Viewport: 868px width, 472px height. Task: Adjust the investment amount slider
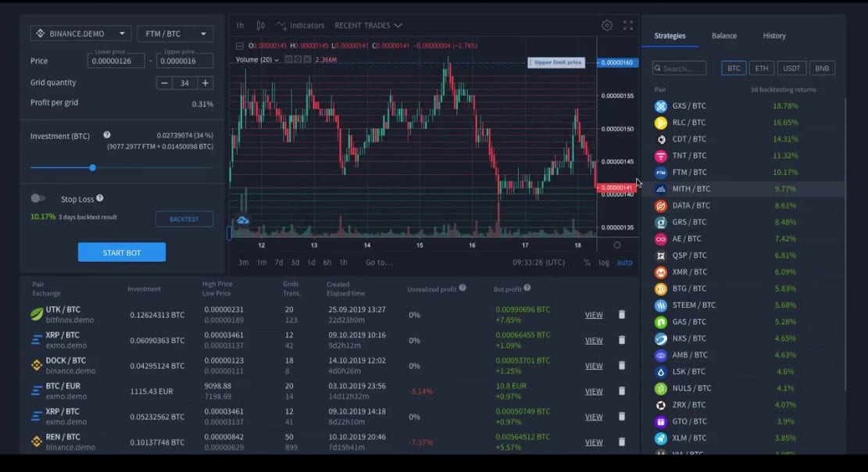point(92,167)
